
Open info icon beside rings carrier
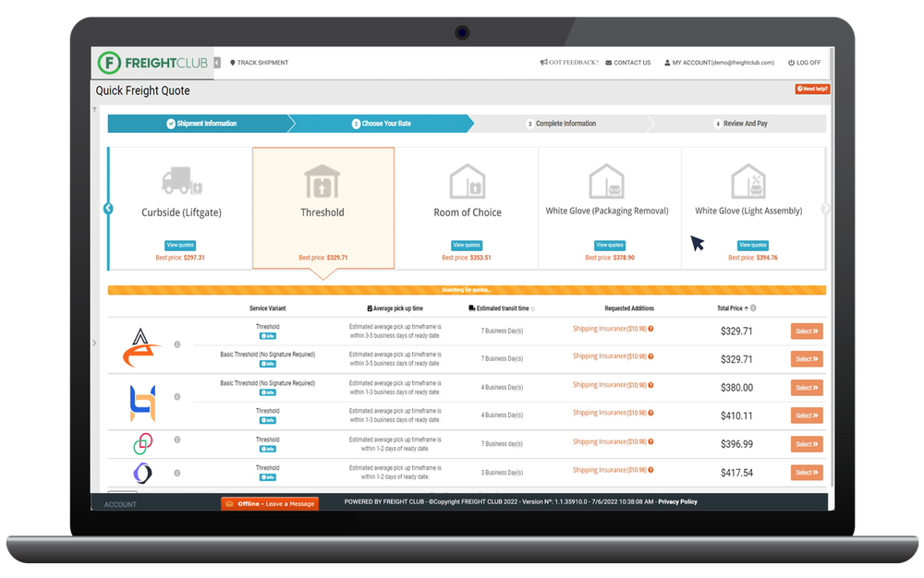176,440
